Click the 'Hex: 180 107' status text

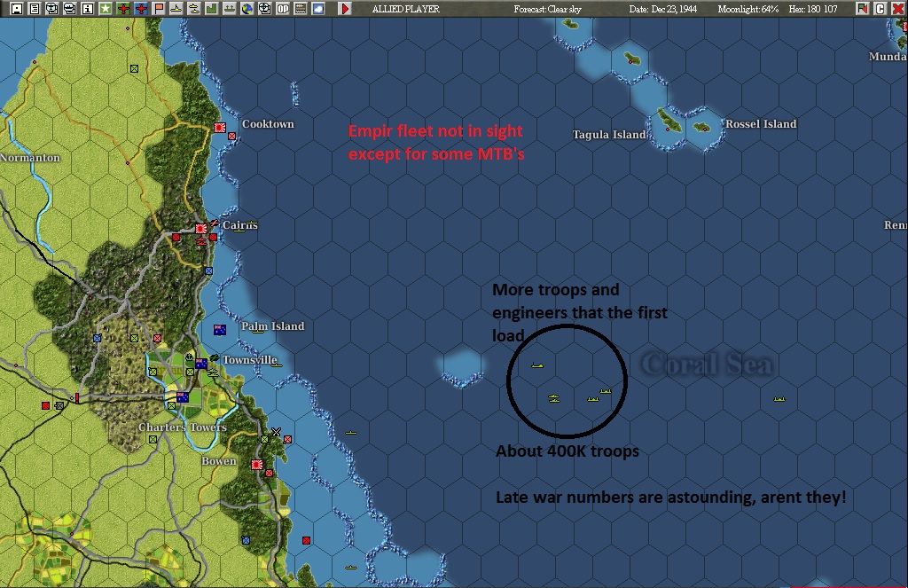coord(813,9)
